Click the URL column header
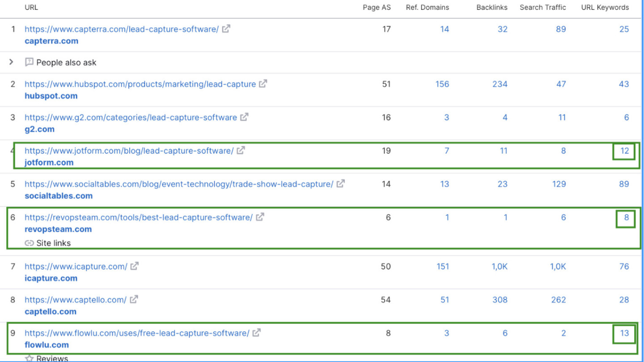The image size is (644, 362). [x=31, y=7]
